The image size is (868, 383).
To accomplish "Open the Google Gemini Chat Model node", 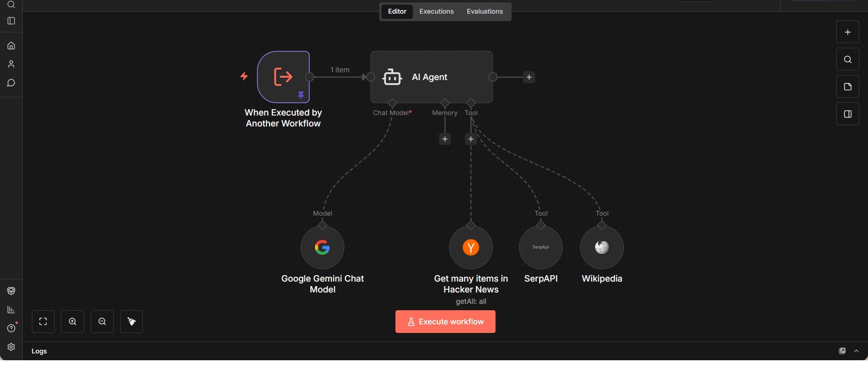I will [x=322, y=247].
